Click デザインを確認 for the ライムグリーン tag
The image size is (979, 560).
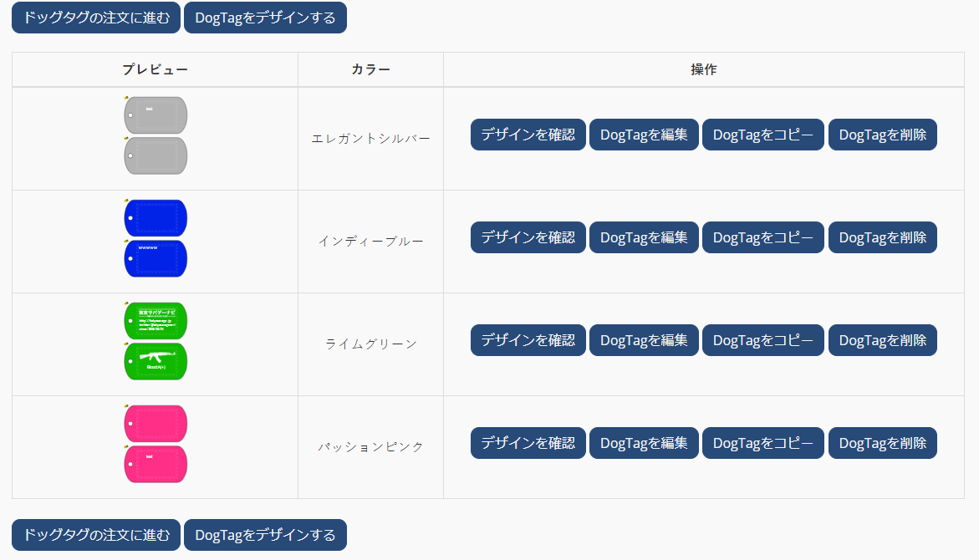pos(528,340)
